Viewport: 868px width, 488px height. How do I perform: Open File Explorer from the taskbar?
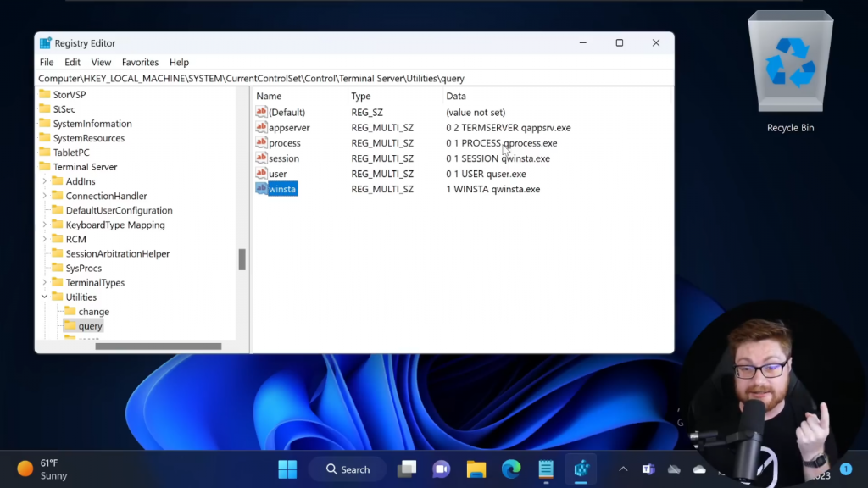point(476,469)
